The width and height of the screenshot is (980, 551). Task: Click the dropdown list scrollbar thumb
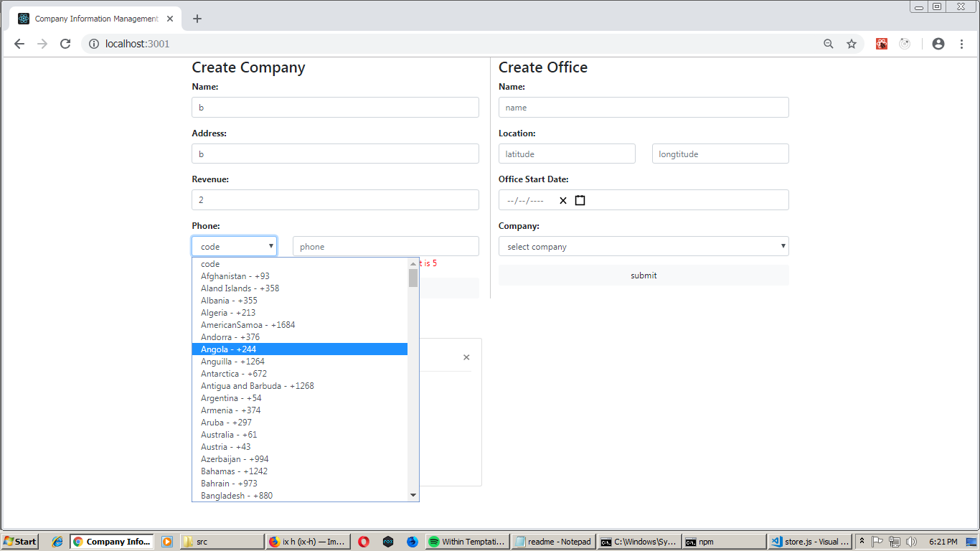click(x=413, y=278)
